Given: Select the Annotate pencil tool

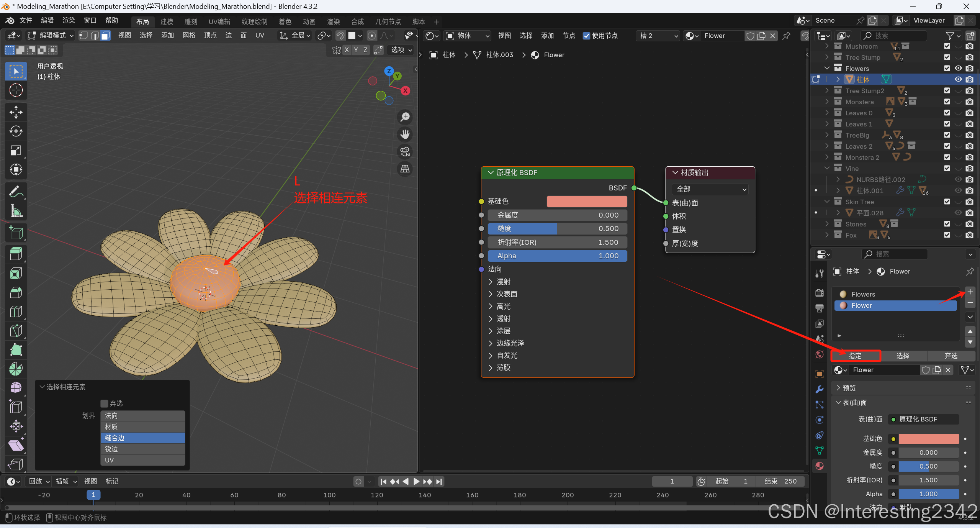Looking at the screenshot, I should point(16,192).
